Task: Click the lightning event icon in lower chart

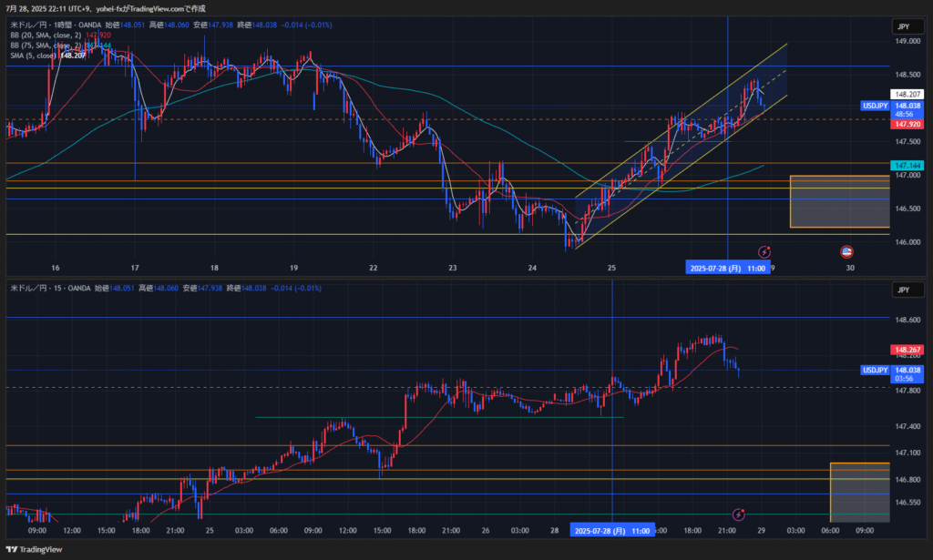Action: pos(739,515)
